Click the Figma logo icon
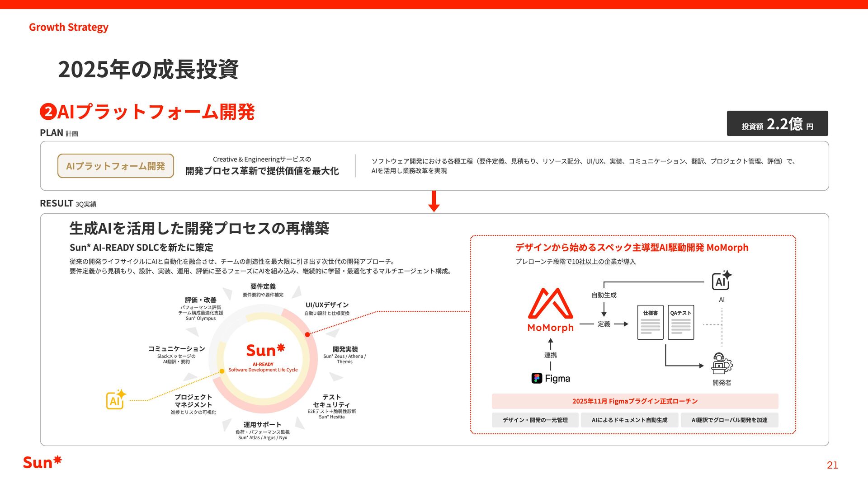868x488 pixels. point(537,378)
